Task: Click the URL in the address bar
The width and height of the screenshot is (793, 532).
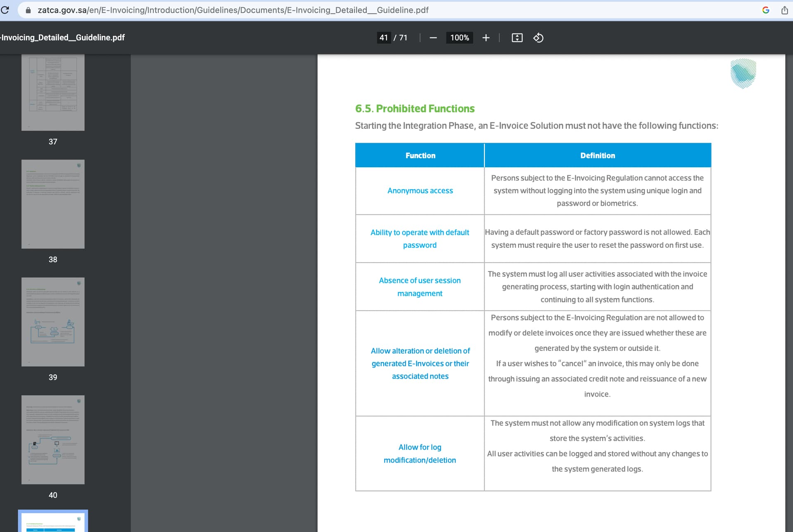Action: tap(233, 10)
